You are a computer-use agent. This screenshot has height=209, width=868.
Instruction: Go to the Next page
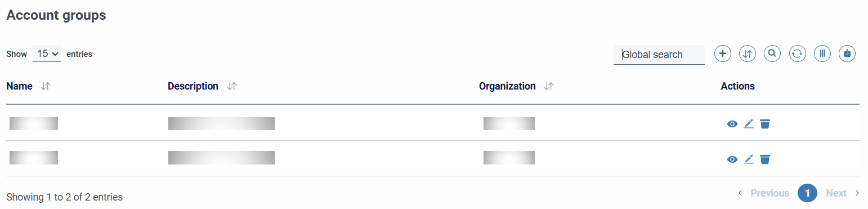(x=843, y=193)
